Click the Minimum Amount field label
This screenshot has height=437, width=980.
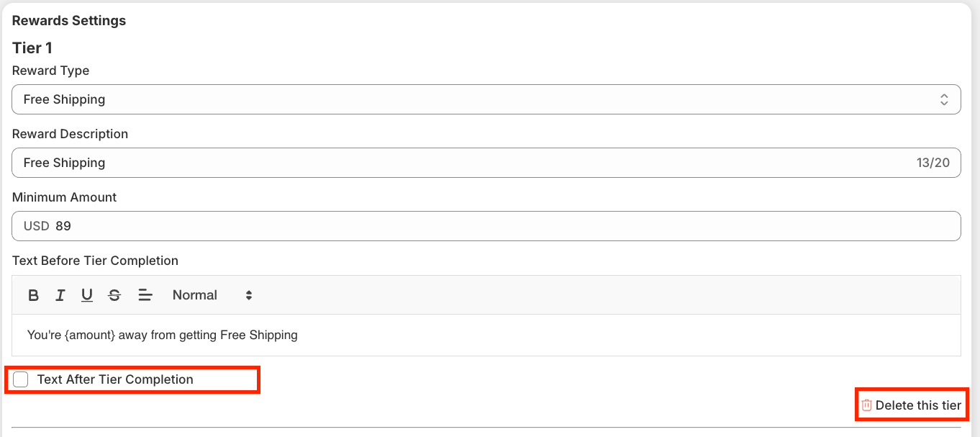pyautogui.click(x=64, y=197)
